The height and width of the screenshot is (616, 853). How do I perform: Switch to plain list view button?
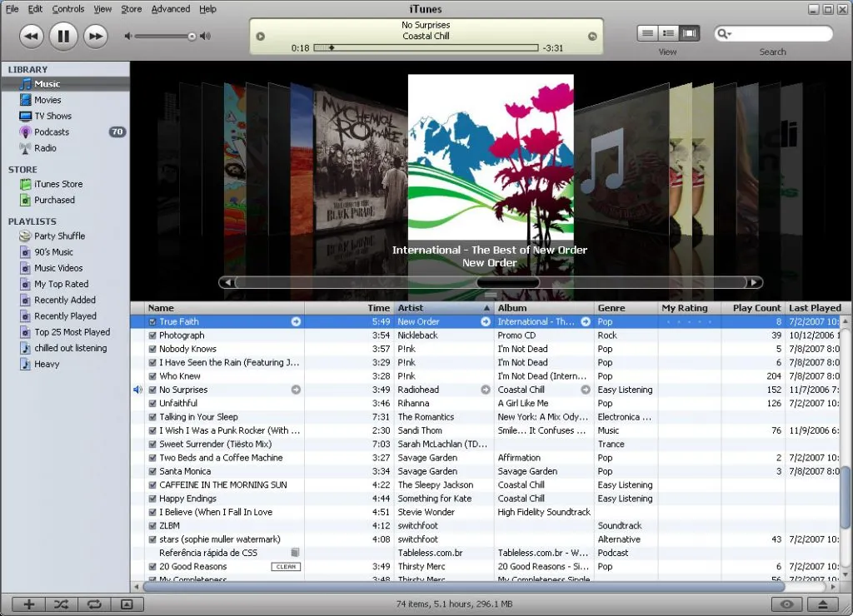coord(647,33)
